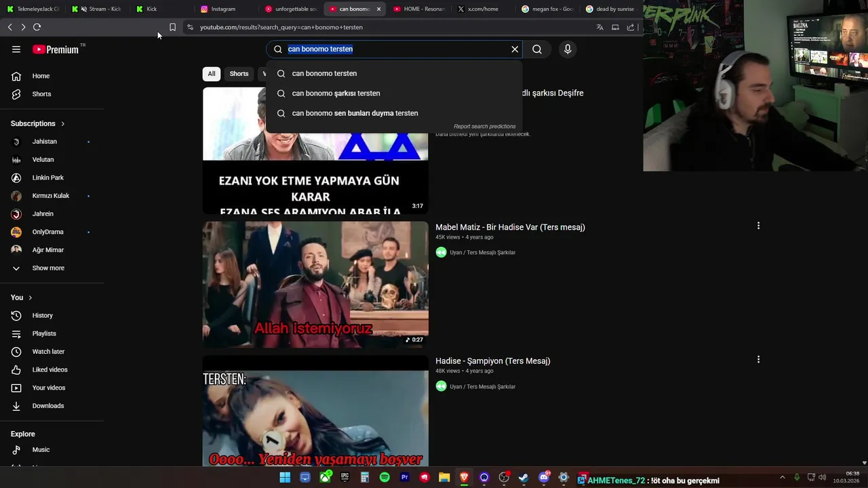Reload the current page

tap(37, 27)
